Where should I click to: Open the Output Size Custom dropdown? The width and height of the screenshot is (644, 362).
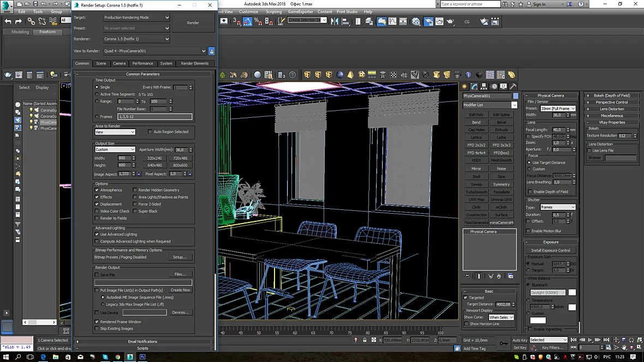point(115,149)
